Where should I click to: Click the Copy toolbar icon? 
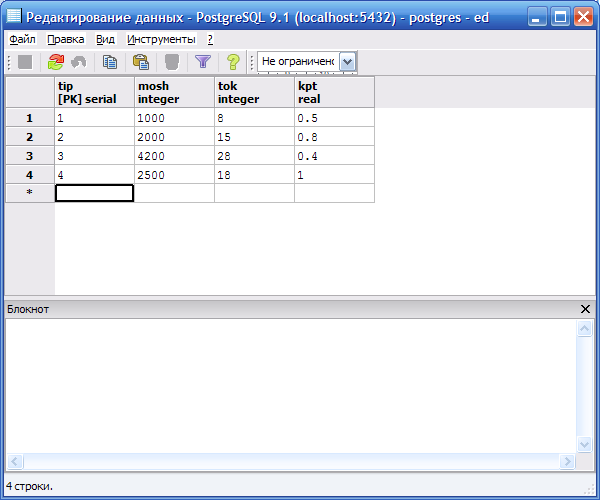click(x=110, y=62)
